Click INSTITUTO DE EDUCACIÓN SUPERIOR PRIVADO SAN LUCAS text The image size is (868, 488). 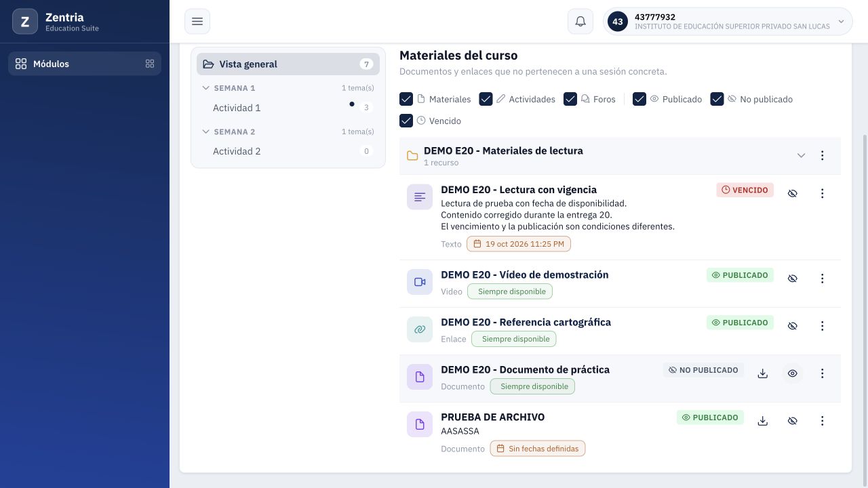click(732, 26)
